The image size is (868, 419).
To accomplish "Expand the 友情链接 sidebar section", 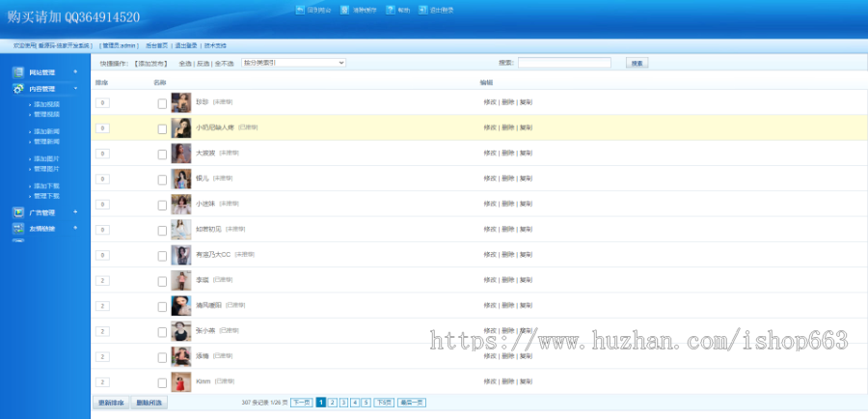I will tap(75, 229).
